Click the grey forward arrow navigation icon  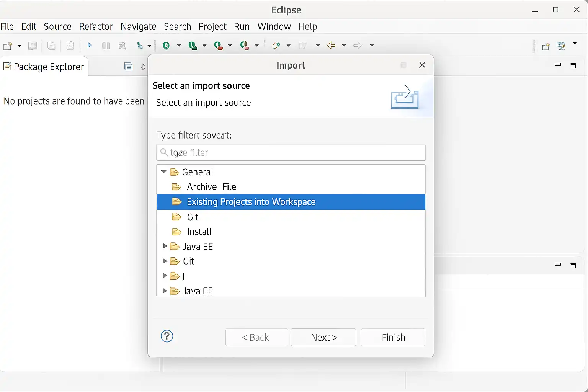click(358, 46)
